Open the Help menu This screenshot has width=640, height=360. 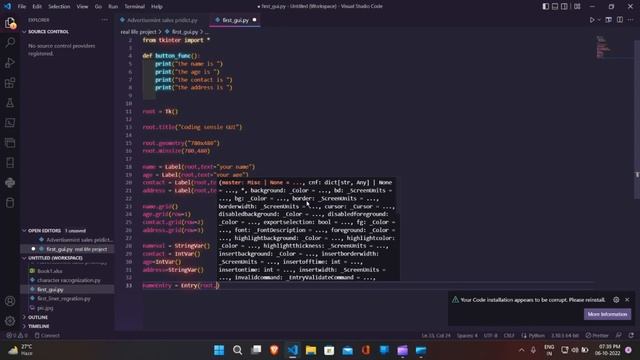click(157, 7)
